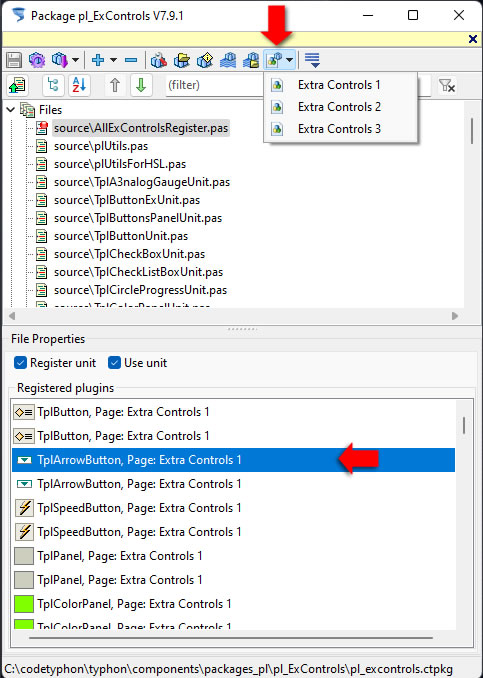Select source\plUtils.pas in file tree
The width and height of the screenshot is (483, 678).
101,146
